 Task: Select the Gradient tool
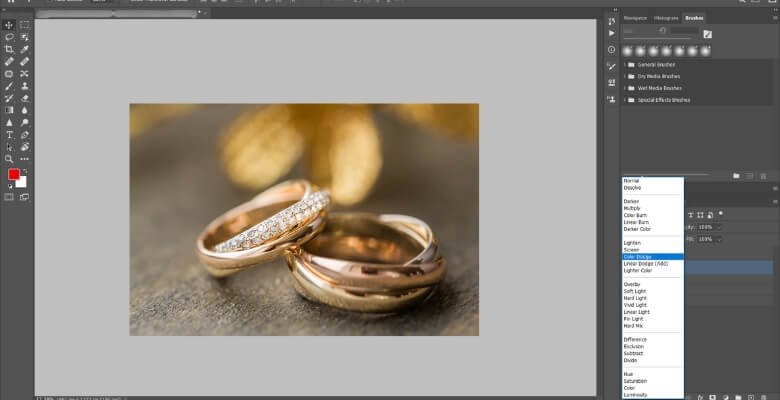[9, 110]
